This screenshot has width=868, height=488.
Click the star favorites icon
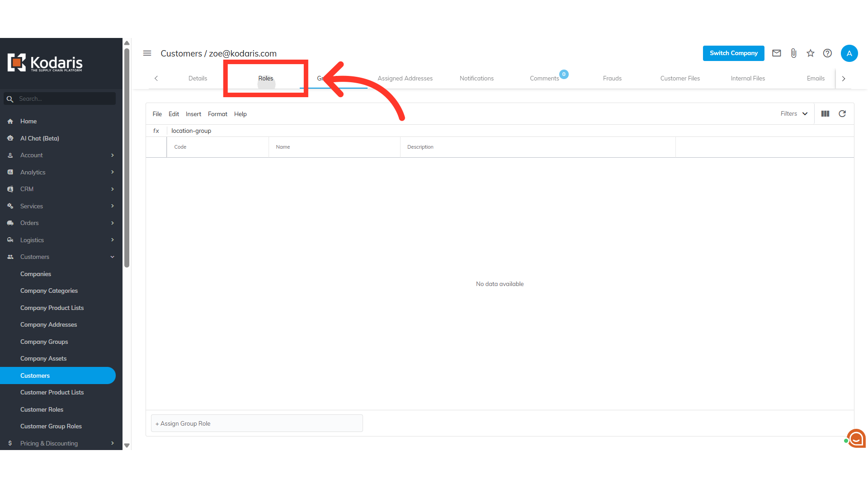tap(810, 53)
